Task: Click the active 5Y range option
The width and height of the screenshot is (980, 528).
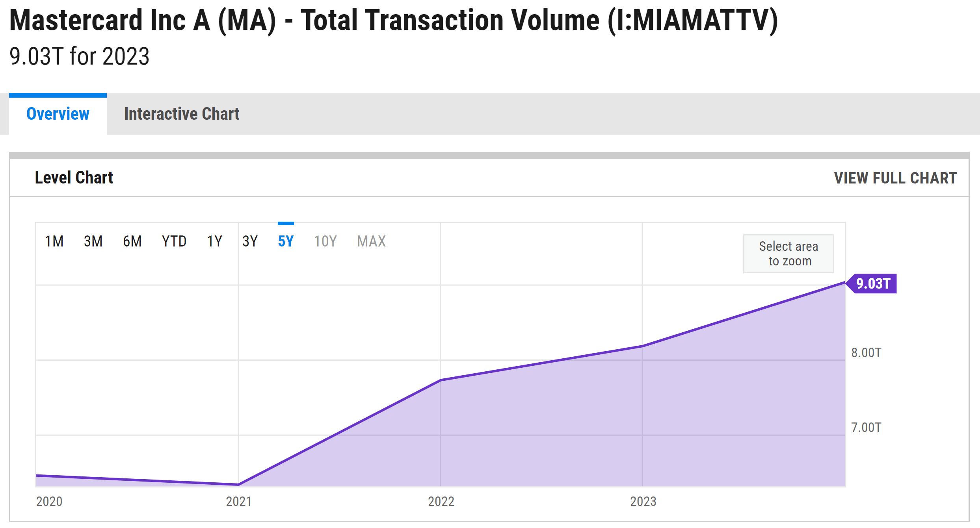Action: coord(286,241)
